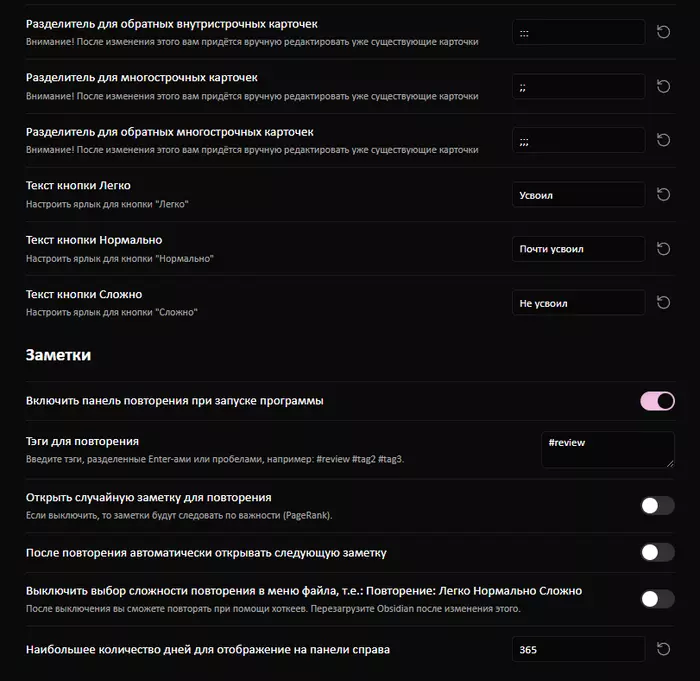Reset the Легко button text
The height and width of the screenshot is (681, 700).
tap(663, 195)
